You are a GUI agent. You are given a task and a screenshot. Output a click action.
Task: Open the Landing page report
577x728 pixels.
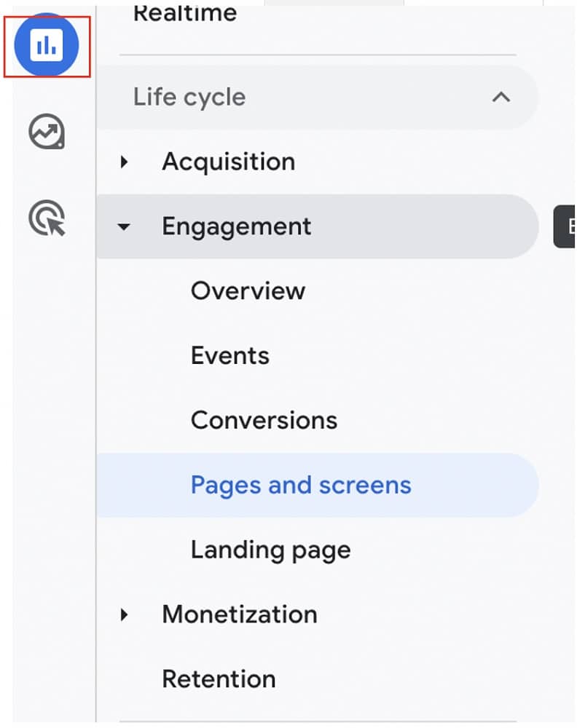pos(270,550)
